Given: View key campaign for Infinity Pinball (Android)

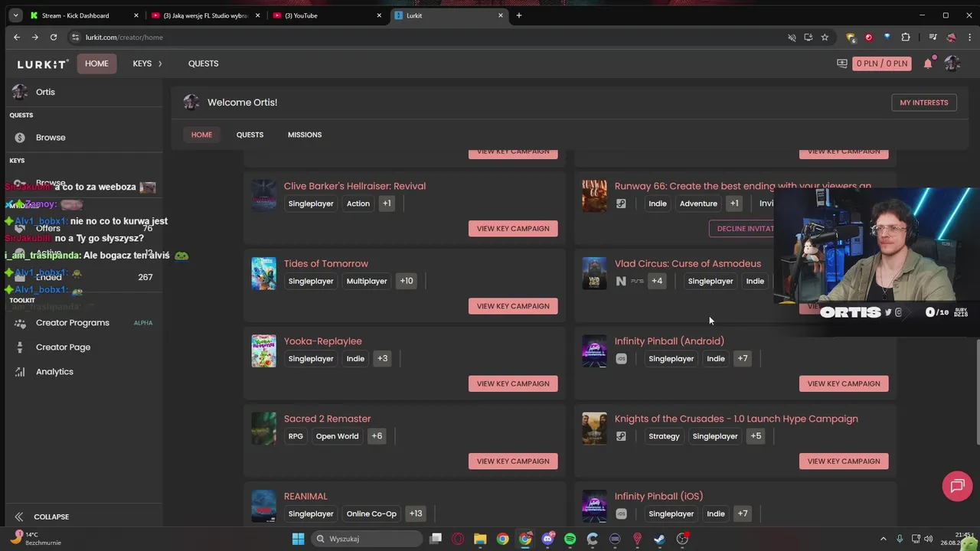Looking at the screenshot, I should (x=844, y=383).
